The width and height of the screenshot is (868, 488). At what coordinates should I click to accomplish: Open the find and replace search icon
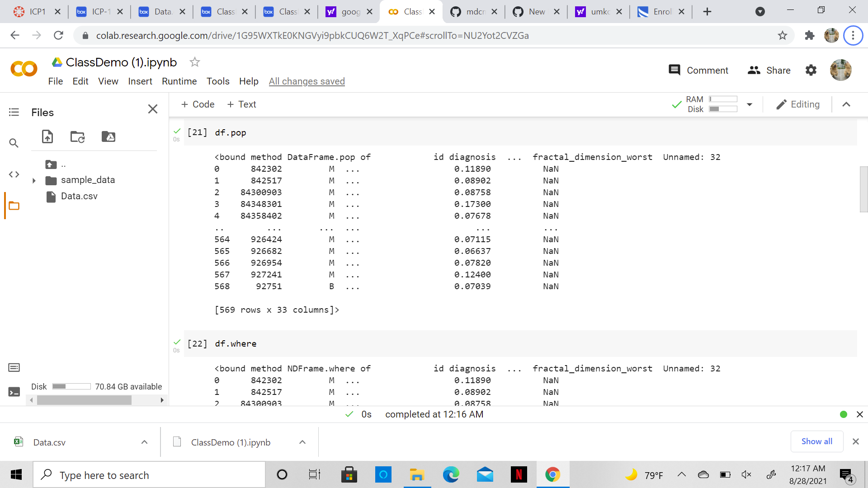coord(14,143)
